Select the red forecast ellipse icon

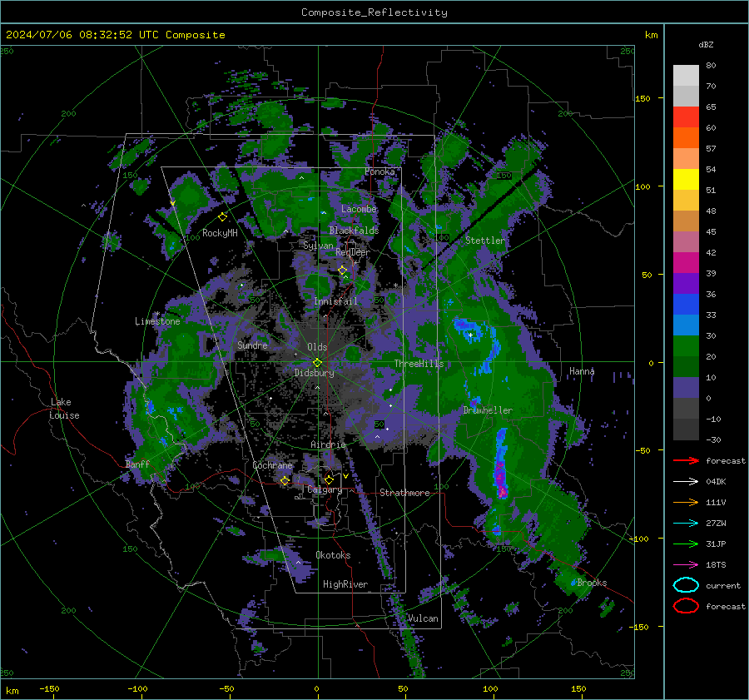click(x=686, y=606)
